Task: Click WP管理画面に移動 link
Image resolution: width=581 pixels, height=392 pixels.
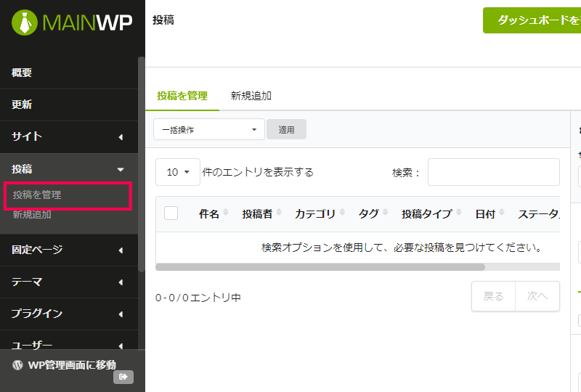Action: click(72, 365)
